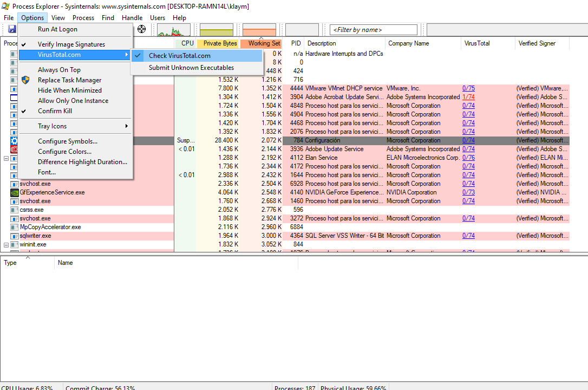
Task: Open VirusTotal 0/75 result for VMware DHCP
Action: click(468, 88)
